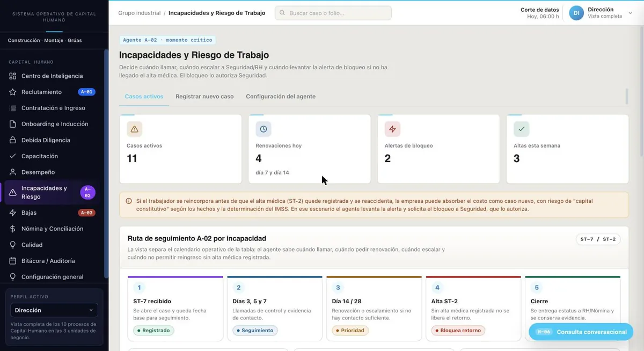The image size is (644, 351).
Task: Click the Nómina y Conciliación dollar icon
Action: click(x=13, y=229)
